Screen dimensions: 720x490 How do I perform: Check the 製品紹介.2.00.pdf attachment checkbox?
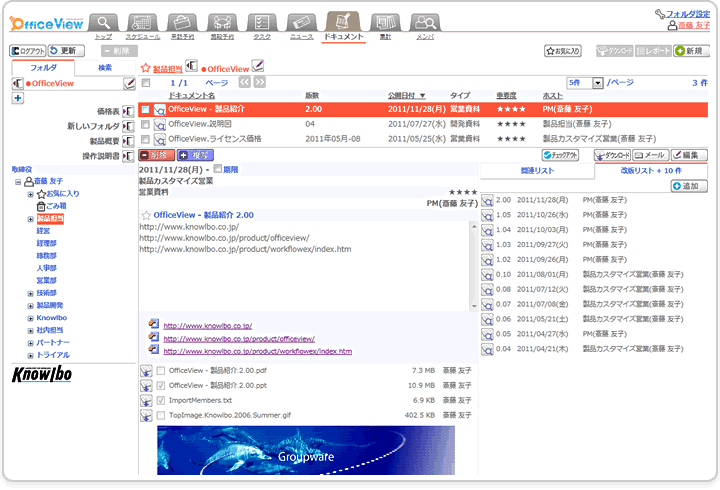coord(161,371)
